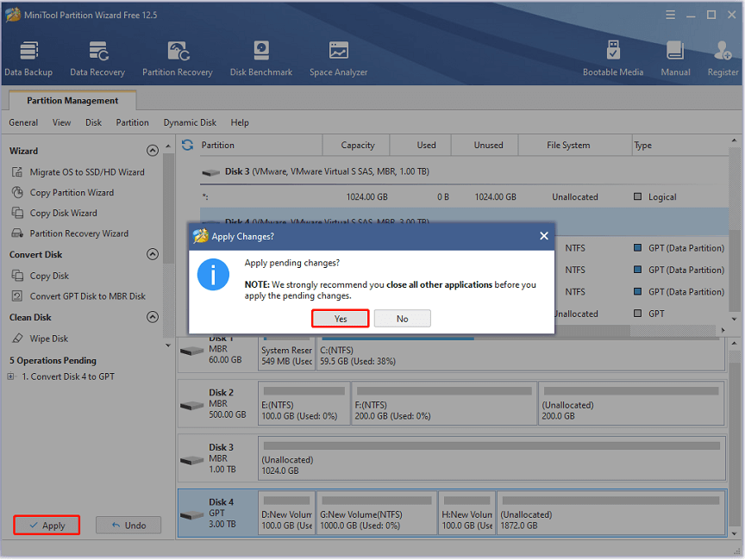Expand pending operation Convert Disk 4 to GPT
This screenshot has width=745, height=560.
pos(10,376)
